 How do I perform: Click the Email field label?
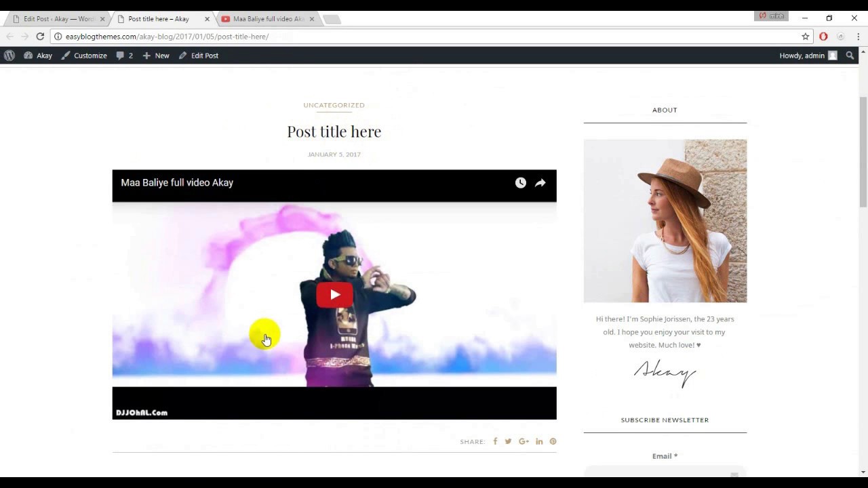pyautogui.click(x=665, y=456)
